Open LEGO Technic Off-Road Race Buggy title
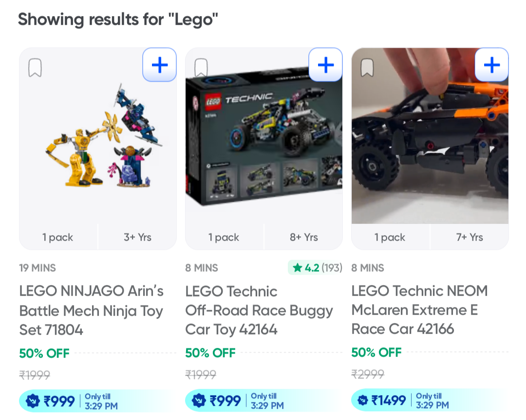Screen dimensions: 526x420 pos(259,310)
